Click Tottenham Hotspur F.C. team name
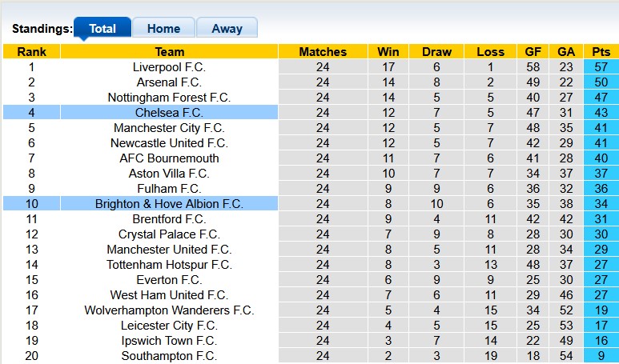 coord(169,265)
